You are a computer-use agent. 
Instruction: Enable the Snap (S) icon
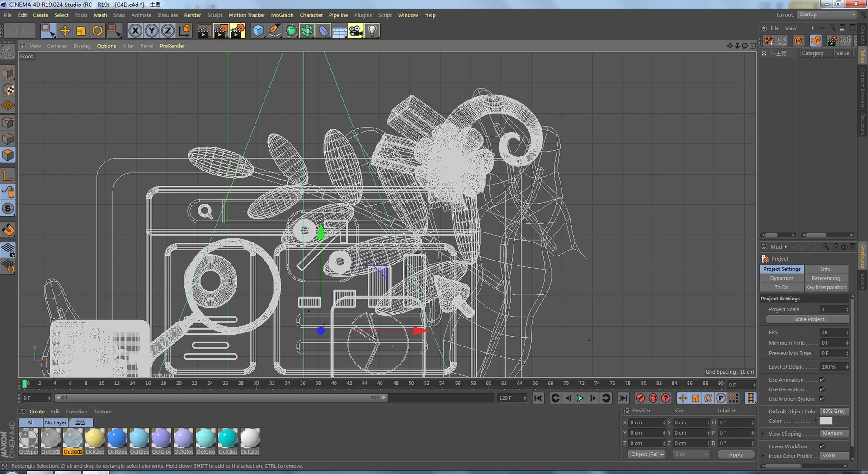point(9,209)
